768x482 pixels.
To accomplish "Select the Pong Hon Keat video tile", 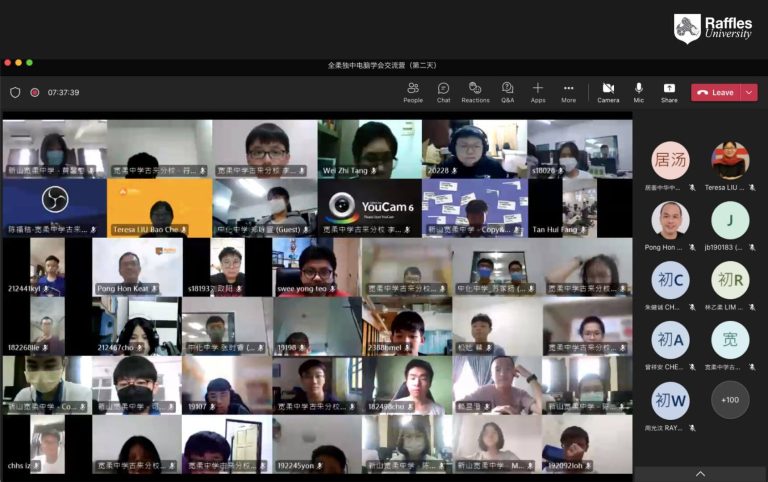I will [137, 266].
